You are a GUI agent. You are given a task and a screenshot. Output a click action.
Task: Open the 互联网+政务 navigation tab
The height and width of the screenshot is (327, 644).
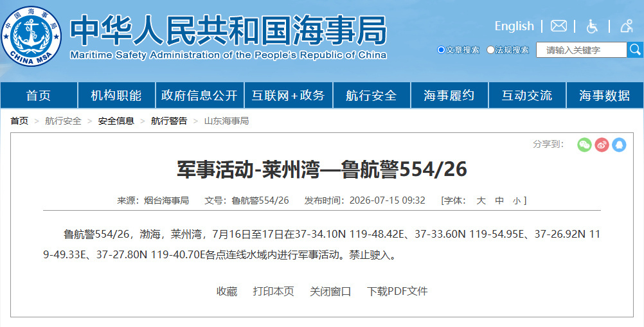coord(289,95)
